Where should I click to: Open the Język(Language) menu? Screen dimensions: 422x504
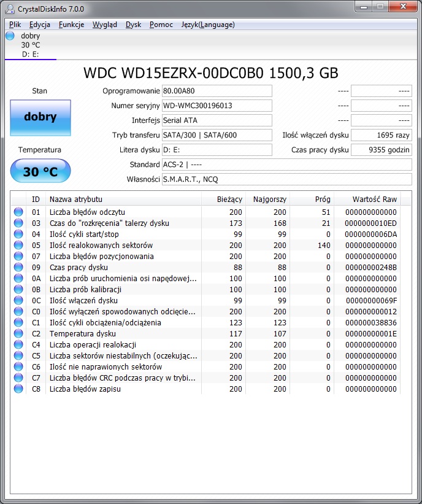pyautogui.click(x=208, y=25)
